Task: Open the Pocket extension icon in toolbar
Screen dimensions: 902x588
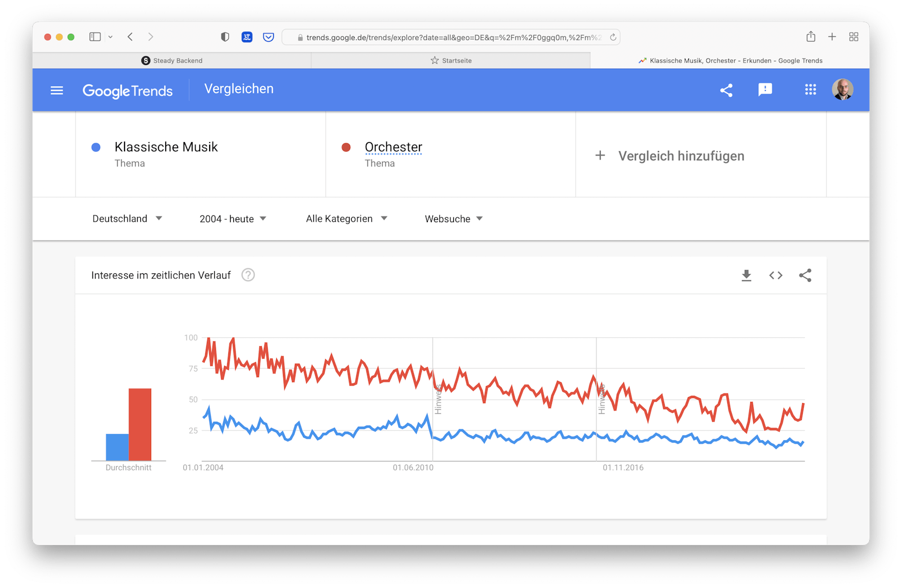Action: (x=269, y=37)
